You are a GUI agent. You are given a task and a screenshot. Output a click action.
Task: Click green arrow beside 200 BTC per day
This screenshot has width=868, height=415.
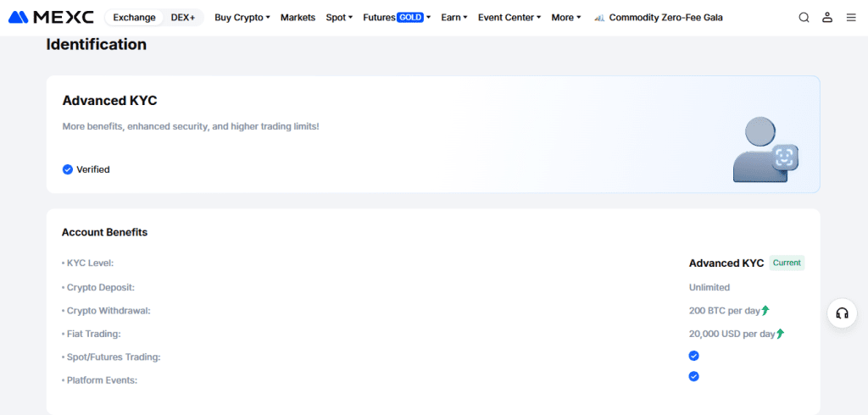765,311
